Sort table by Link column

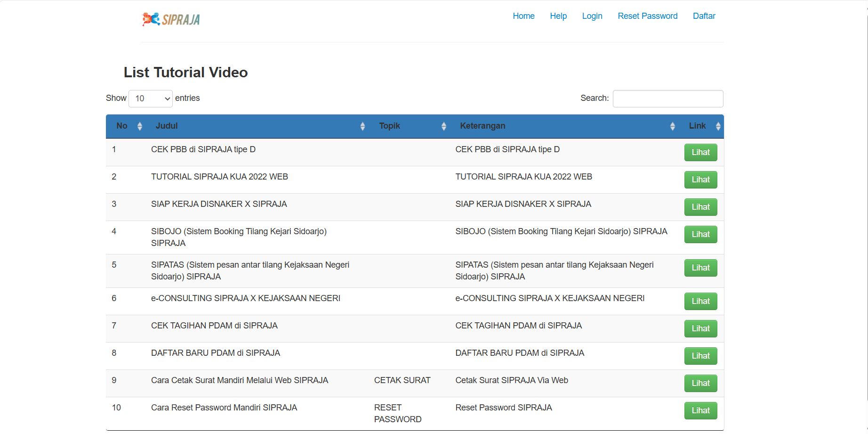702,126
